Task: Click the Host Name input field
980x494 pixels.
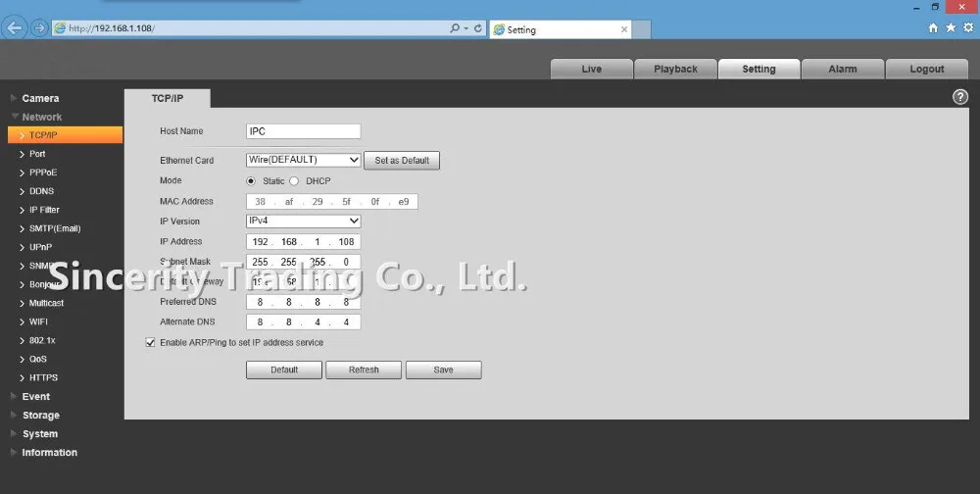Action: point(303,131)
